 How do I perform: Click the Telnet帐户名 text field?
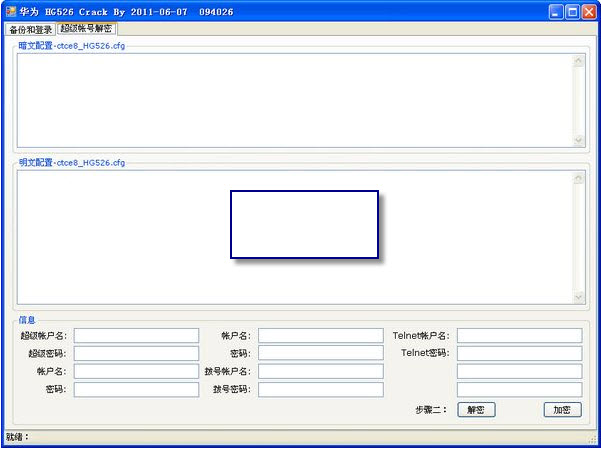click(519, 336)
